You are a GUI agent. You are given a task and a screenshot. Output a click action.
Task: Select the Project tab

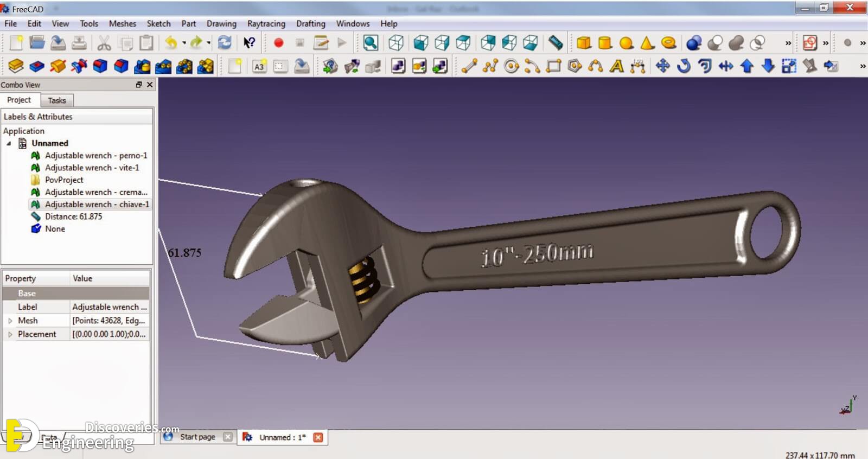click(x=19, y=100)
